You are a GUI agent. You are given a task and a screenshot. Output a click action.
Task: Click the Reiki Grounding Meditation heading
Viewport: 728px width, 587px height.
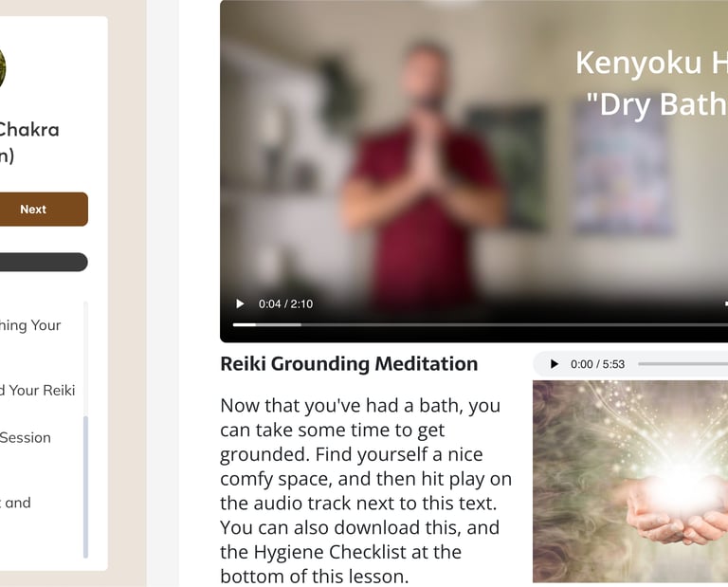tap(349, 363)
